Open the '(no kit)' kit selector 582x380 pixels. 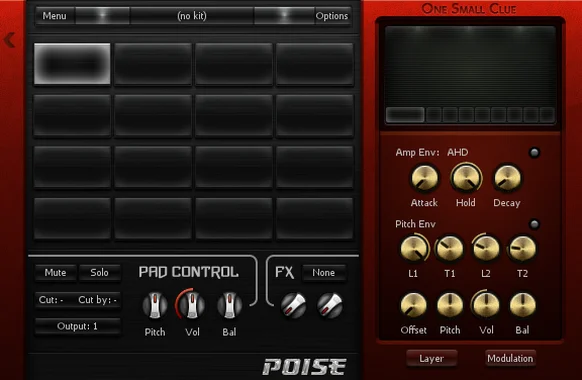pyautogui.click(x=192, y=16)
